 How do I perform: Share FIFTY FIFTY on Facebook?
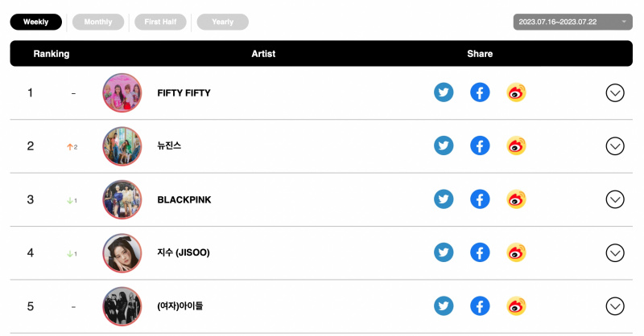coord(480,92)
